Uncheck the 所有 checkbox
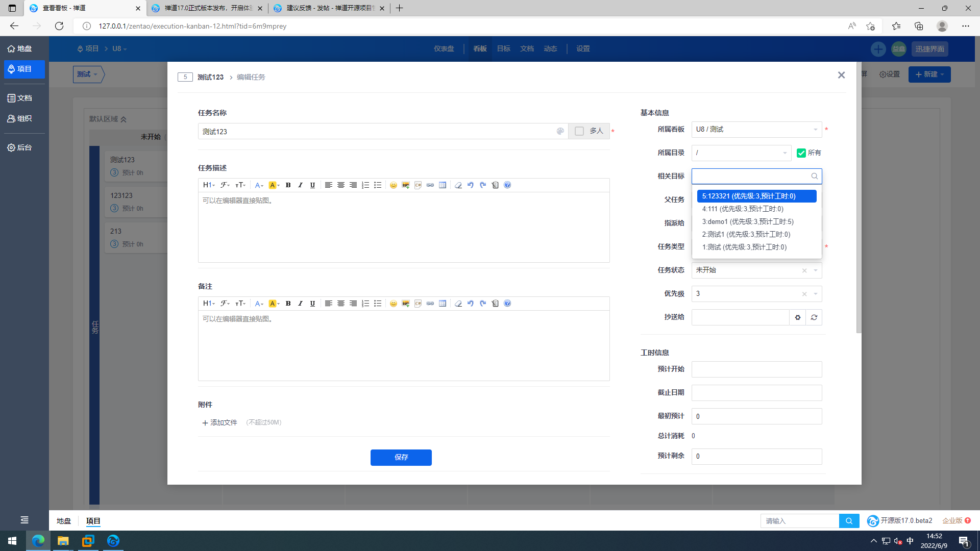The height and width of the screenshot is (551, 980). click(801, 153)
